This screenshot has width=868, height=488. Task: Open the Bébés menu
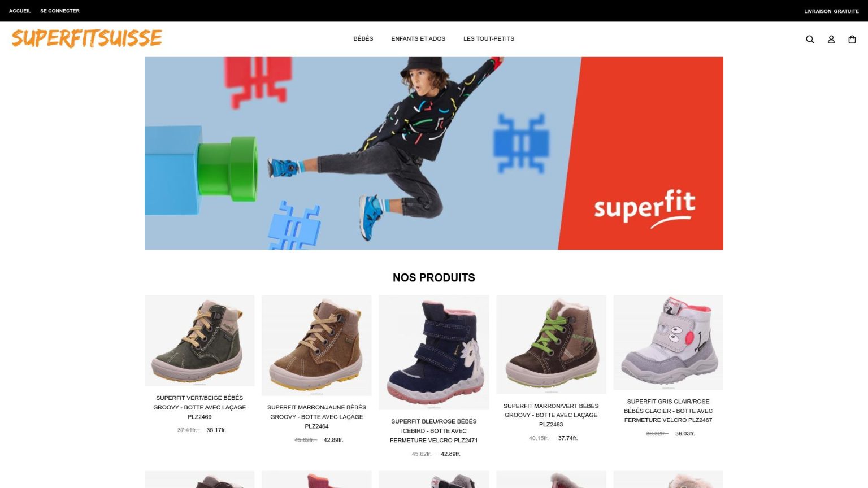[x=363, y=38]
